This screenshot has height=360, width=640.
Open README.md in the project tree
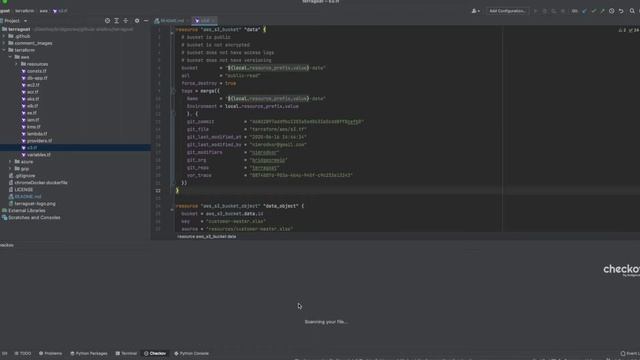tap(28, 196)
